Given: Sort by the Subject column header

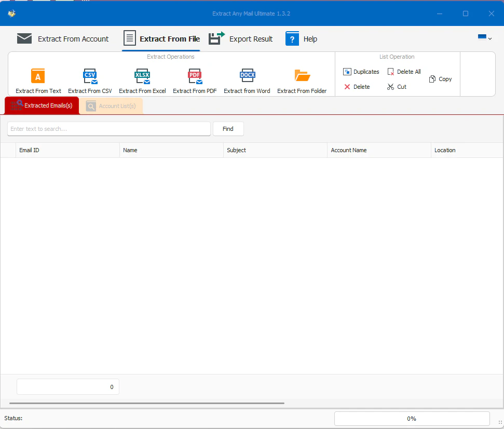Looking at the screenshot, I should tap(275, 150).
